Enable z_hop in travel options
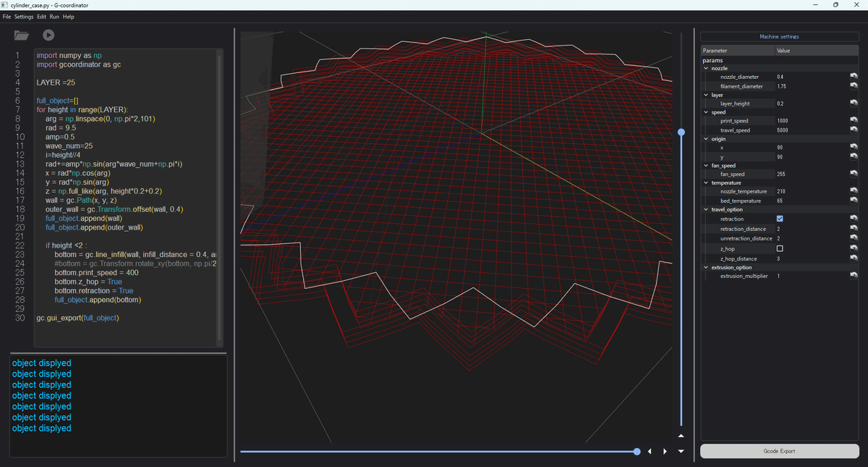Screen dimensions: 868x467 780,248
